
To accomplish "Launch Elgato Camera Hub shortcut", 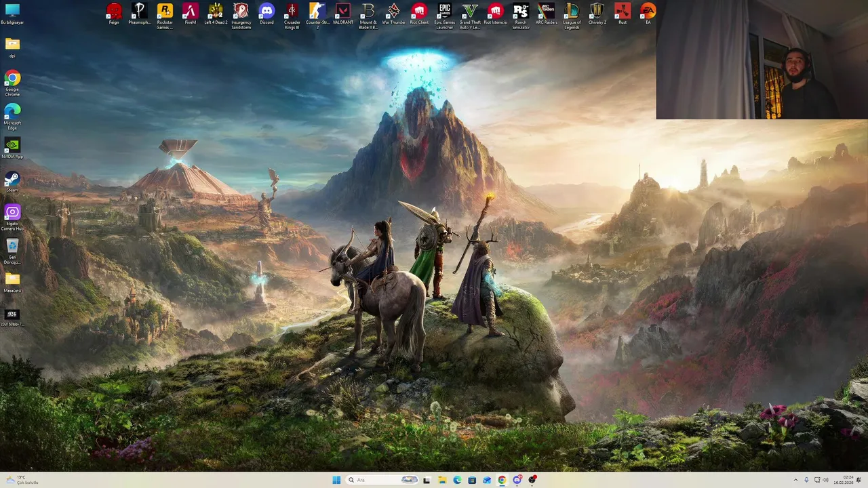I will [12, 218].
